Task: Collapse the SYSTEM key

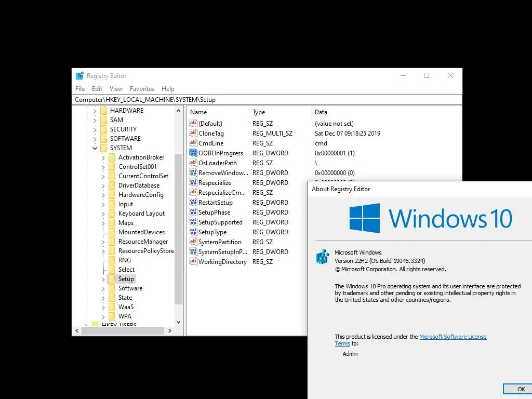Action: click(95, 148)
